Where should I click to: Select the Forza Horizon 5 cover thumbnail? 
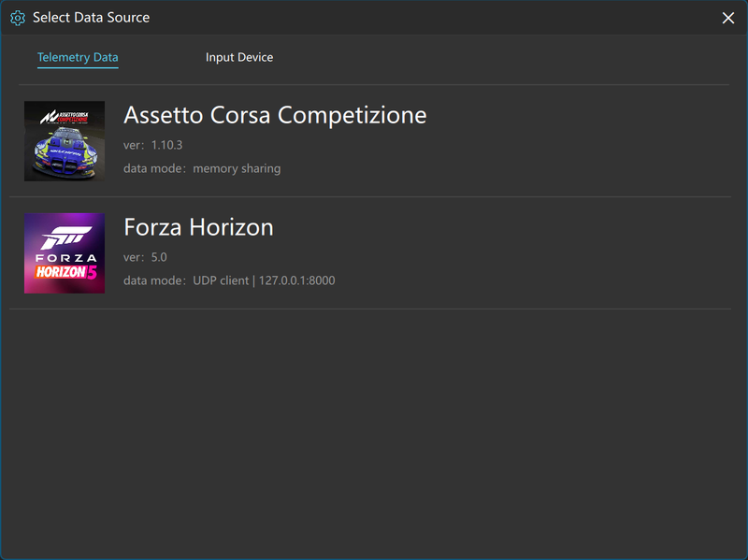pos(65,253)
